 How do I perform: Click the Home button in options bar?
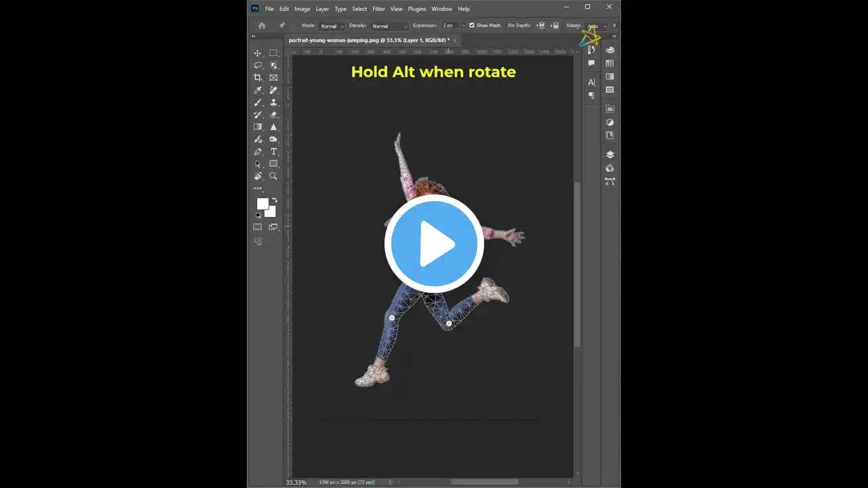(262, 26)
